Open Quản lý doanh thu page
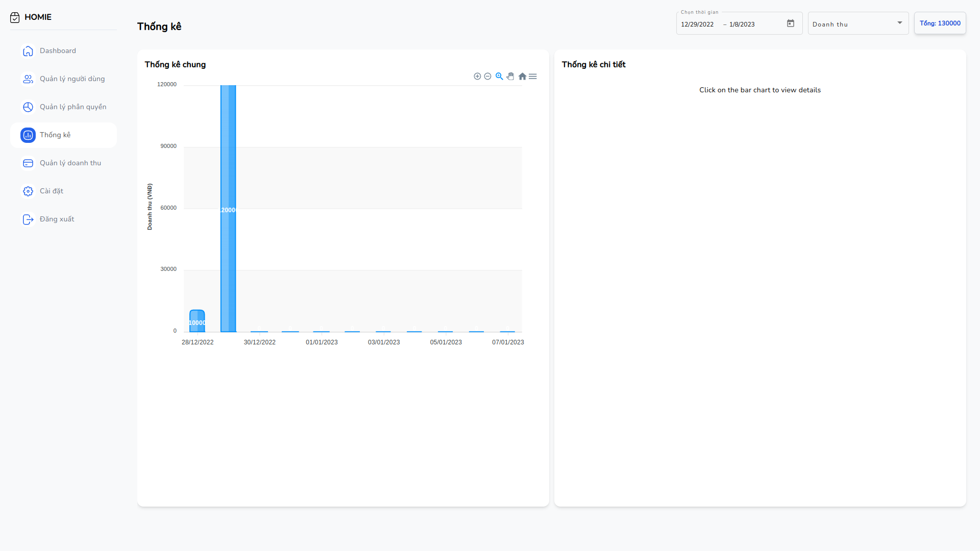 click(x=70, y=163)
